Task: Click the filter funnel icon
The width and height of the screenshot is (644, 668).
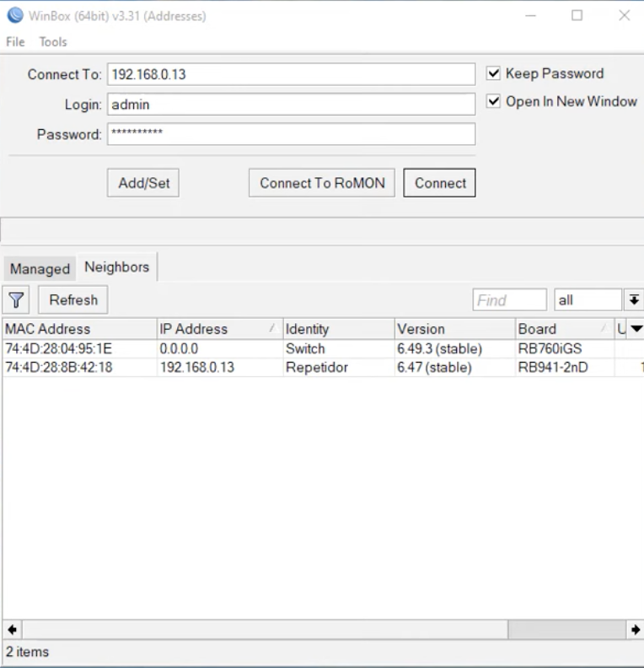Action: 16,300
